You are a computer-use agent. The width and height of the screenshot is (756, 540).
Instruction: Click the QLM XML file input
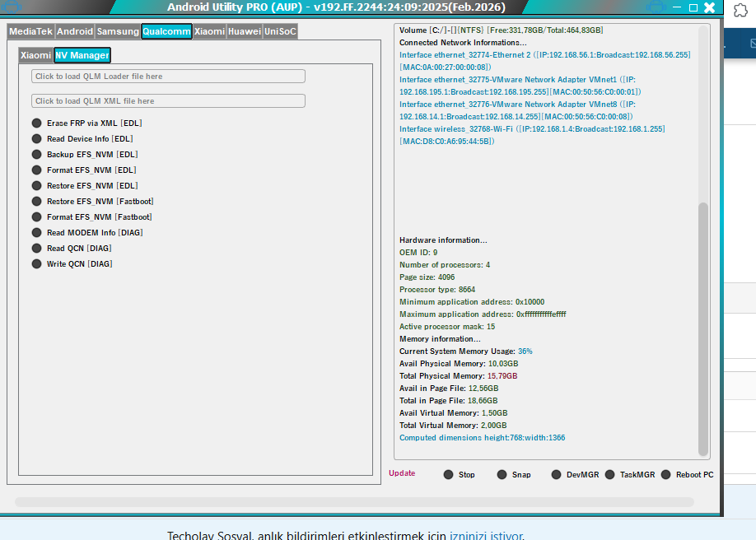[x=168, y=100]
